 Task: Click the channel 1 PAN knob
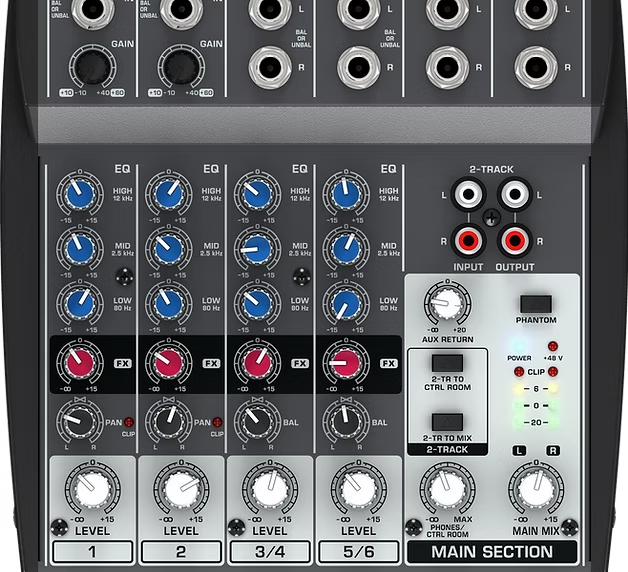pyautogui.click(x=80, y=422)
